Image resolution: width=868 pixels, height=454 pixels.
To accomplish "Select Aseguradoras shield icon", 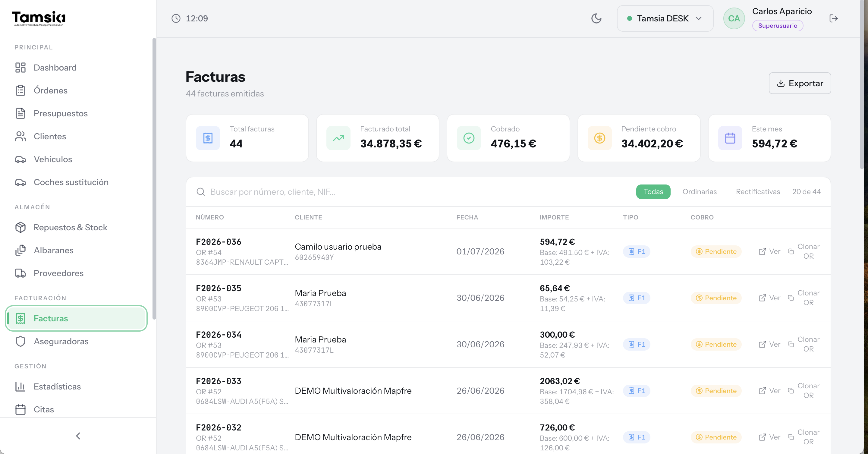I will (x=20, y=341).
